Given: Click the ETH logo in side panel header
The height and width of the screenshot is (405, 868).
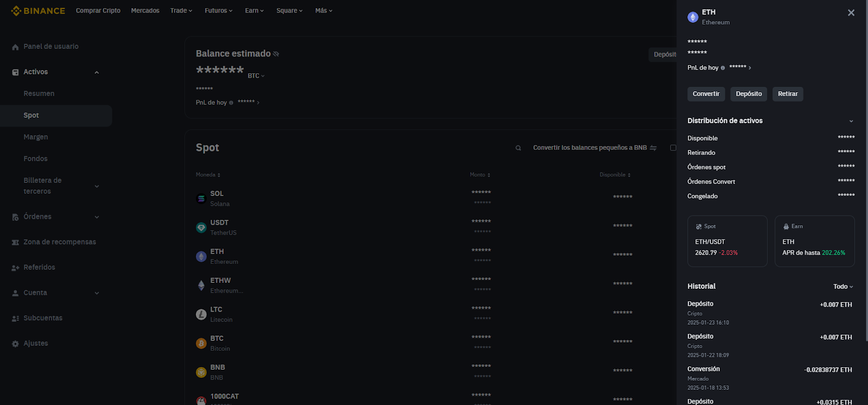Looking at the screenshot, I should coord(693,17).
